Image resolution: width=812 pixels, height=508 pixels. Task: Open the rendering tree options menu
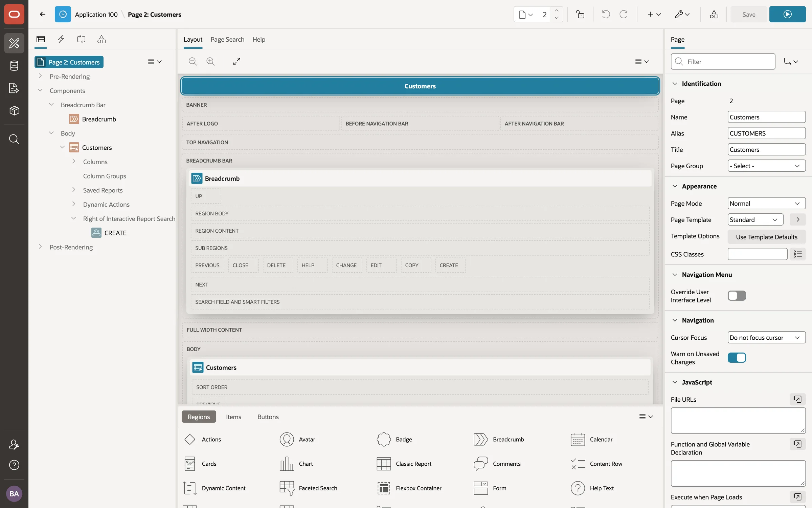155,62
